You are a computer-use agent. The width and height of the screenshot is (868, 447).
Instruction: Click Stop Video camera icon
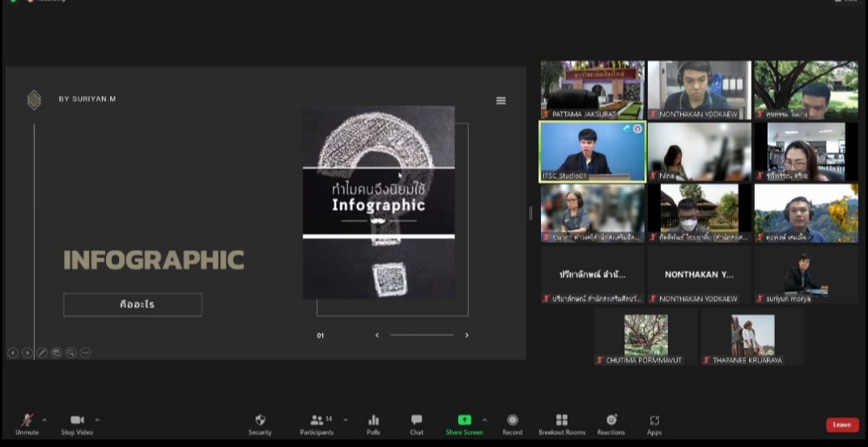pyautogui.click(x=77, y=419)
